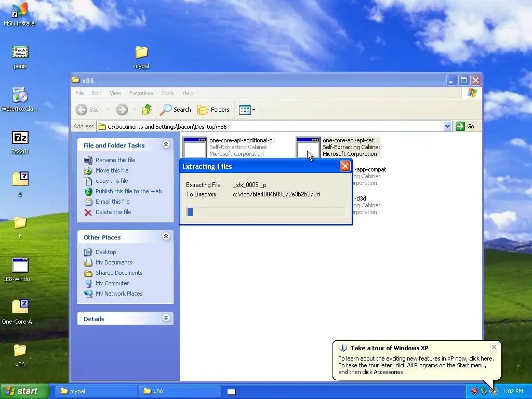This screenshot has height=399, width=532.
Task: Select the WaterfoxCla... desktop icon
Action: pyautogui.click(x=20, y=99)
